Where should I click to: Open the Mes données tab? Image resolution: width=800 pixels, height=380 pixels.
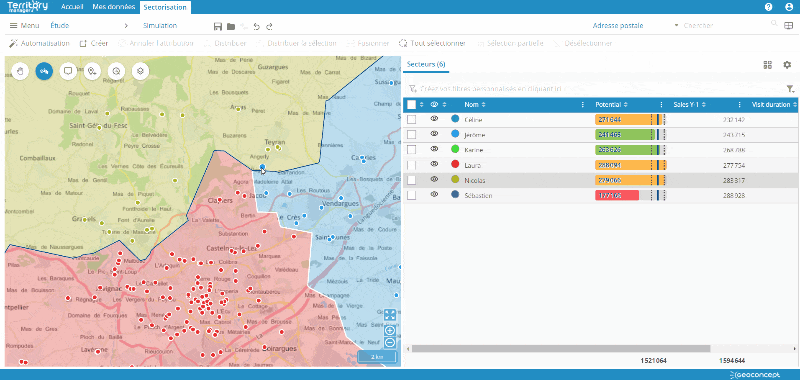[114, 7]
